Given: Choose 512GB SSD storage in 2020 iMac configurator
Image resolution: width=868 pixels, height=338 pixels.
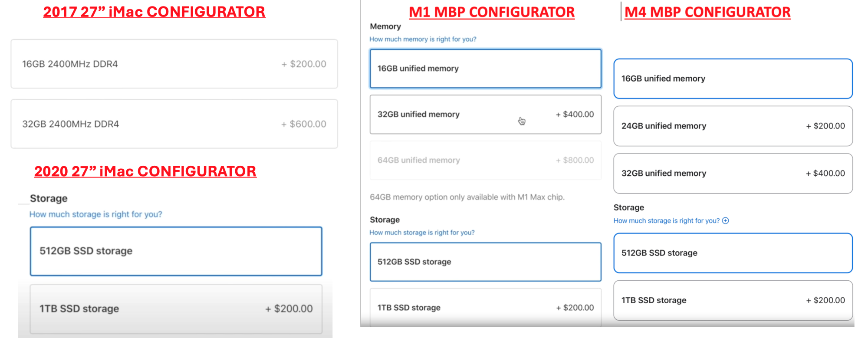Looking at the screenshot, I should point(176,251).
